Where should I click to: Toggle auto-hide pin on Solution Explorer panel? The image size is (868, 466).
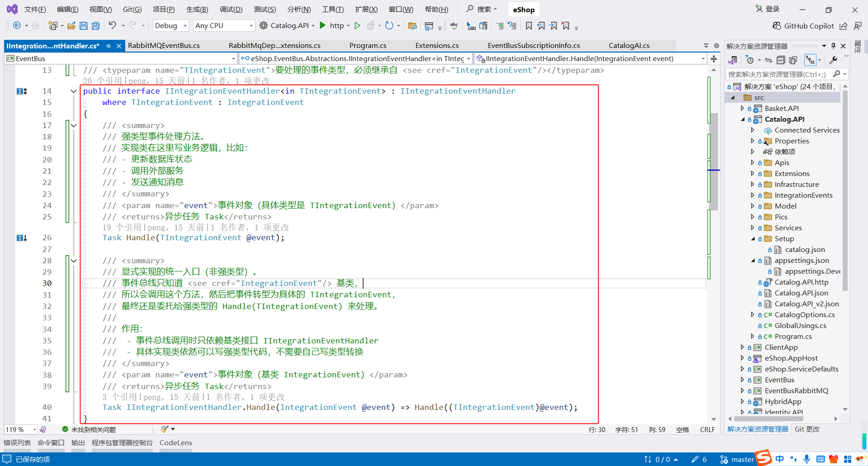coord(833,46)
